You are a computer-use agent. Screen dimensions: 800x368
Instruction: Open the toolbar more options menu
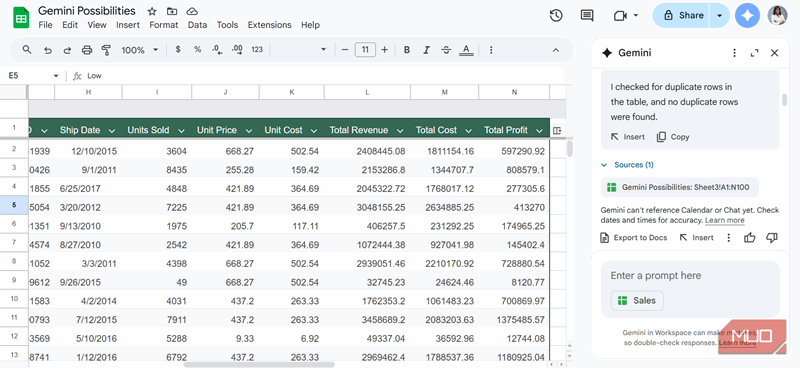[x=491, y=50]
